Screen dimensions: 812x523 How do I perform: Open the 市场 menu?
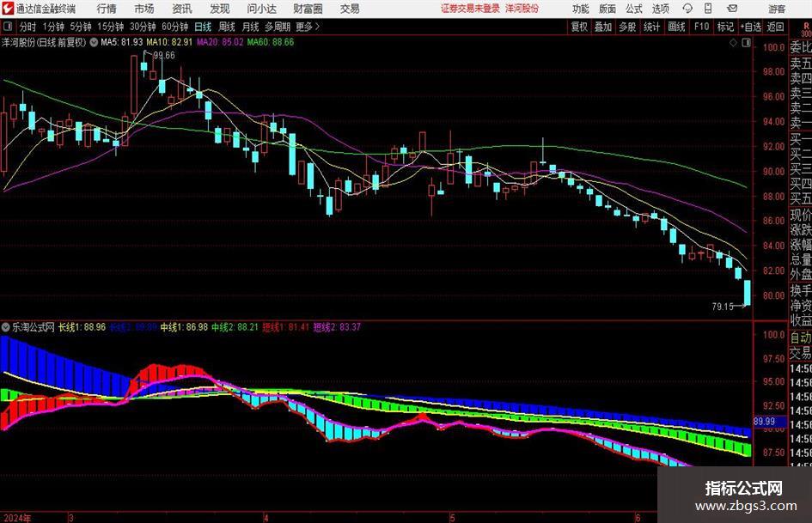click(144, 9)
